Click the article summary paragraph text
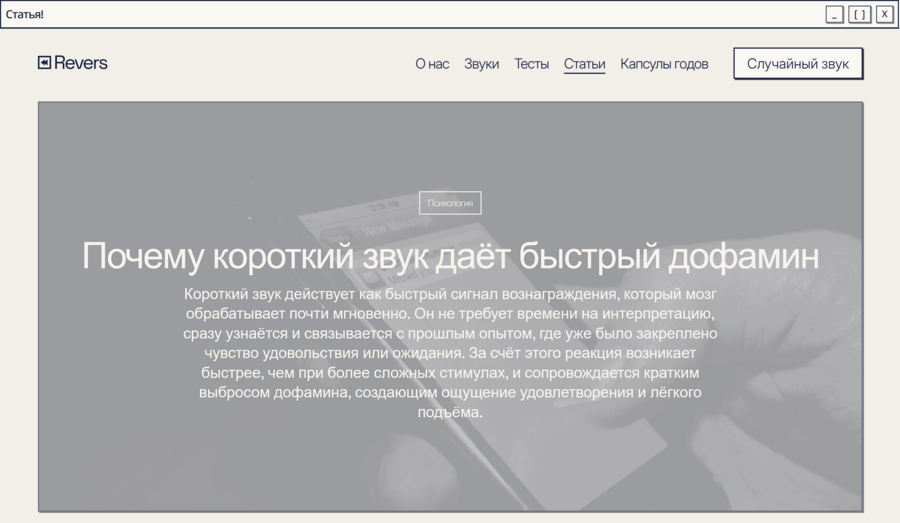The width and height of the screenshot is (900, 523). (450, 352)
